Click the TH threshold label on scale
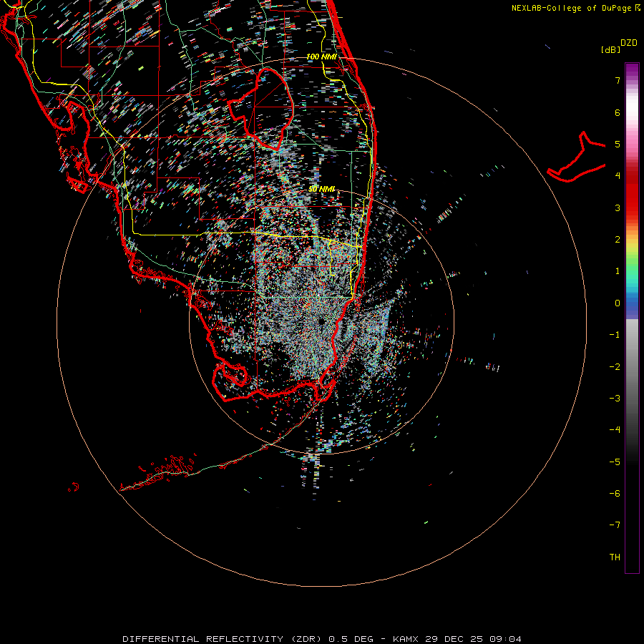This screenshot has width=644, height=644. coord(615,557)
